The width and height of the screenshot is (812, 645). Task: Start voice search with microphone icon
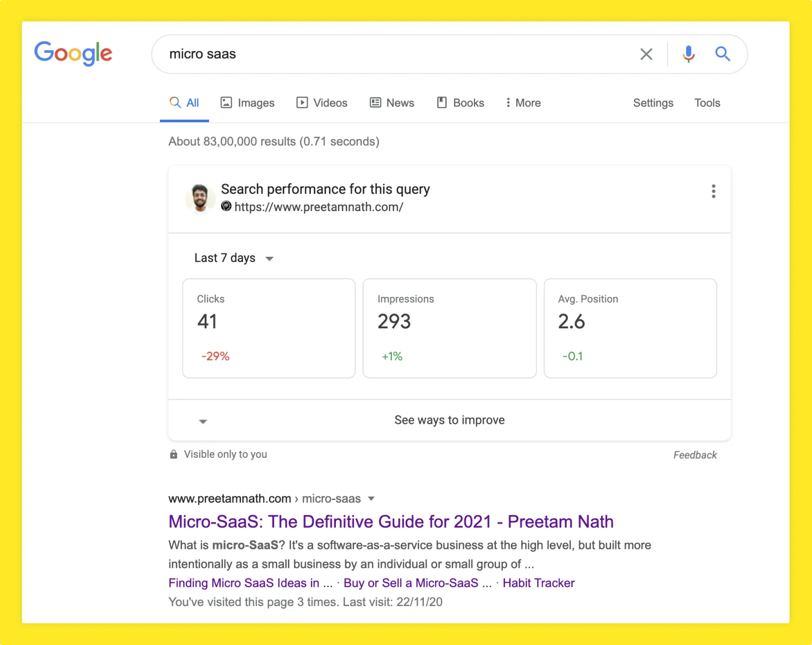point(688,54)
